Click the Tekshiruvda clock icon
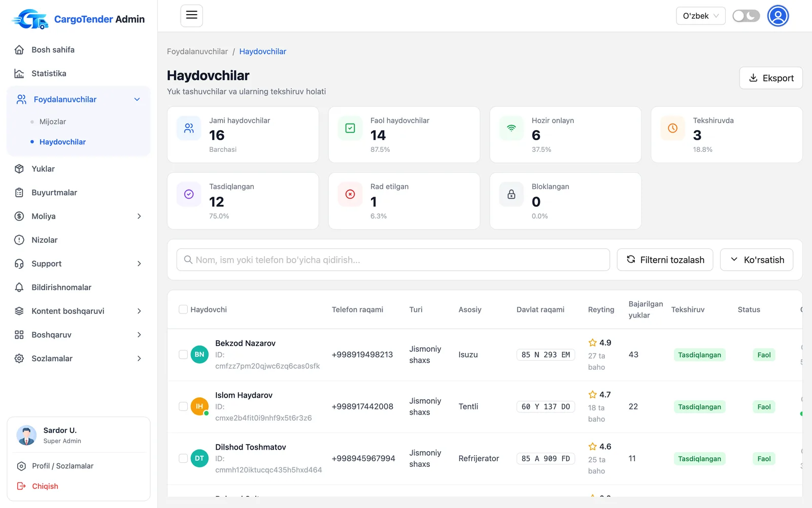 672,129
